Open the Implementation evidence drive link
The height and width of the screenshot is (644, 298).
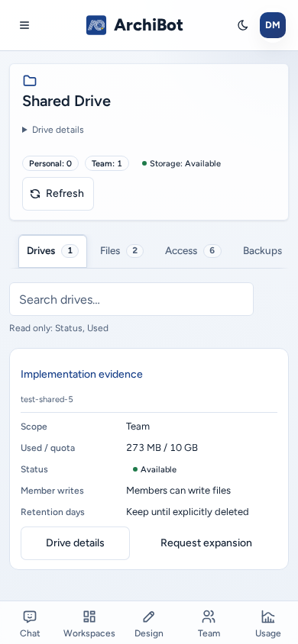point(82,374)
